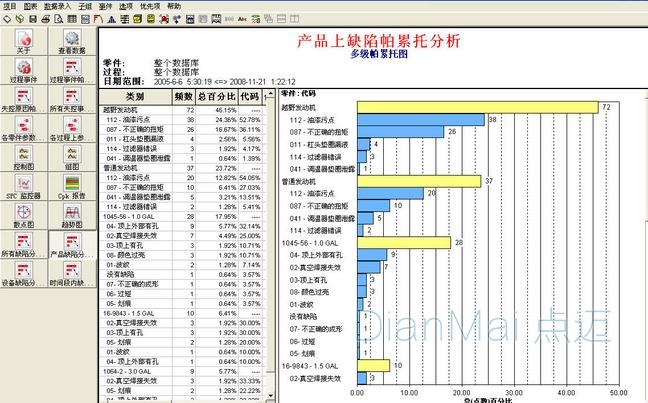Click the blue pyramid histogram toolbar icon
Viewport: 648px width, 403px height.
click(112, 19)
